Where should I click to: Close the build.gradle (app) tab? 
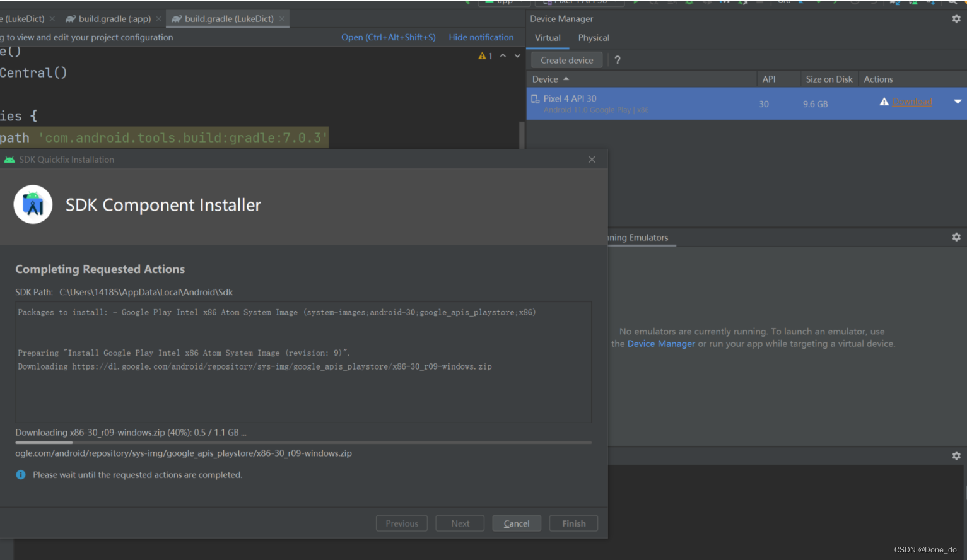click(159, 19)
